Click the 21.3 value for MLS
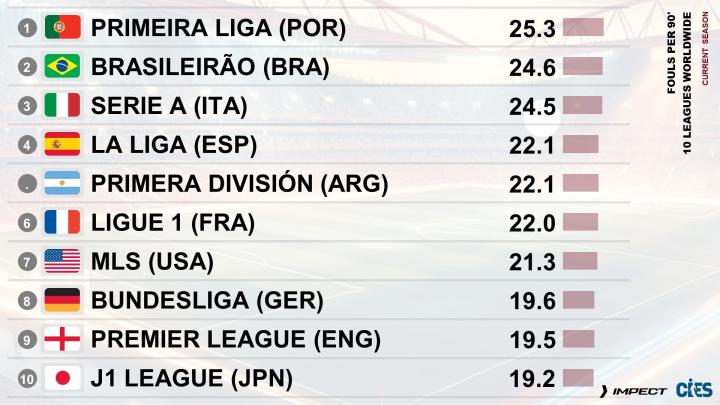Screen dimensions: 720x405 [532, 263]
